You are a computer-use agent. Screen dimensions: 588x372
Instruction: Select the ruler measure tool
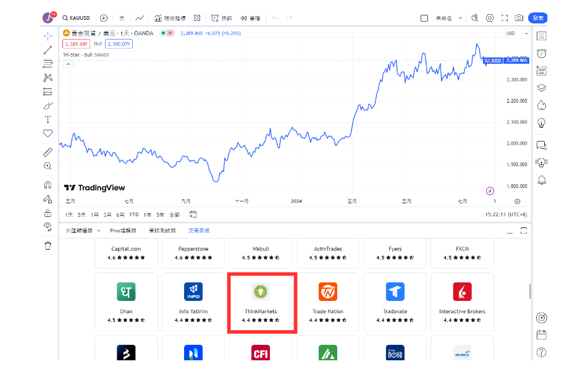48,152
